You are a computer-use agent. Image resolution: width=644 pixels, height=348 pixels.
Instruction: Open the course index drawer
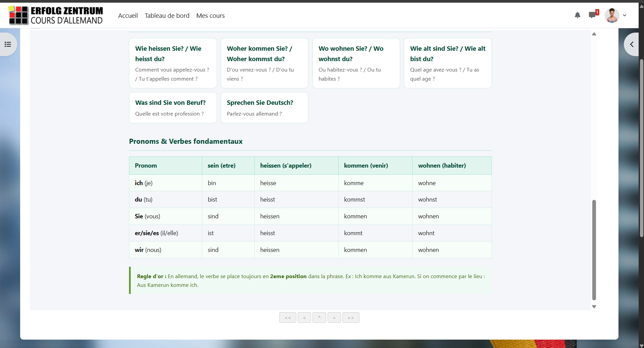(8, 44)
